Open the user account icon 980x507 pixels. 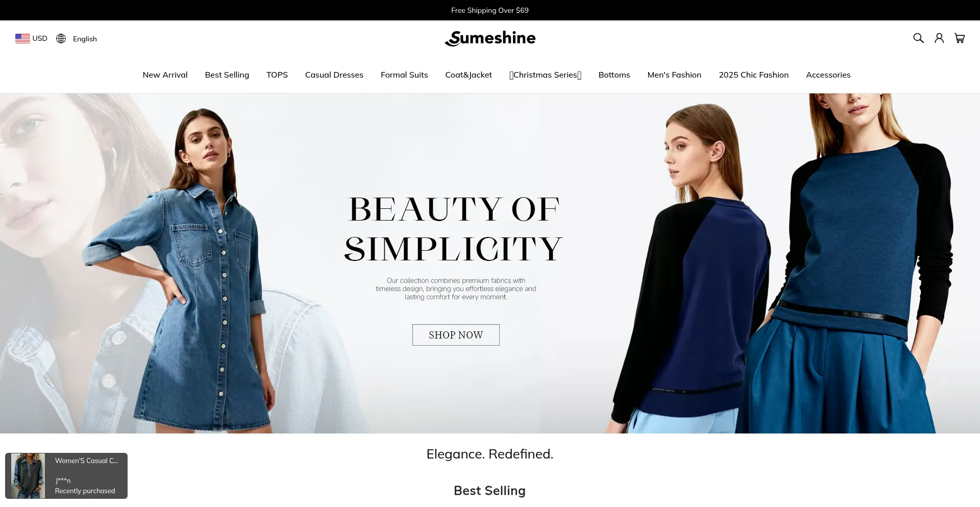(x=939, y=38)
